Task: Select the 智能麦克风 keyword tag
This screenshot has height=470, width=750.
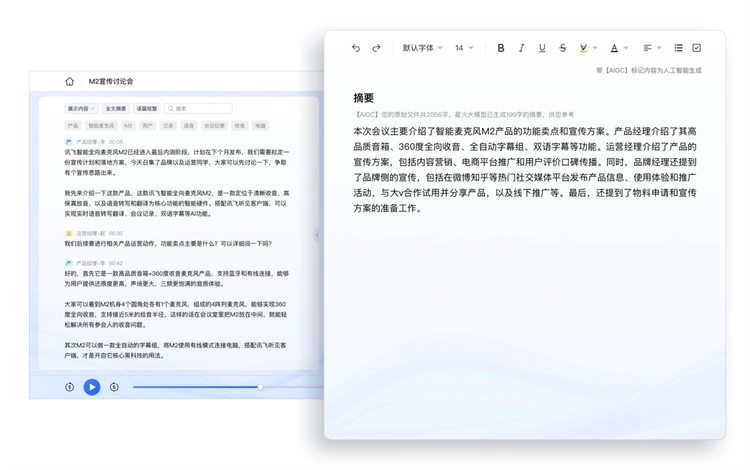Action: click(x=101, y=126)
